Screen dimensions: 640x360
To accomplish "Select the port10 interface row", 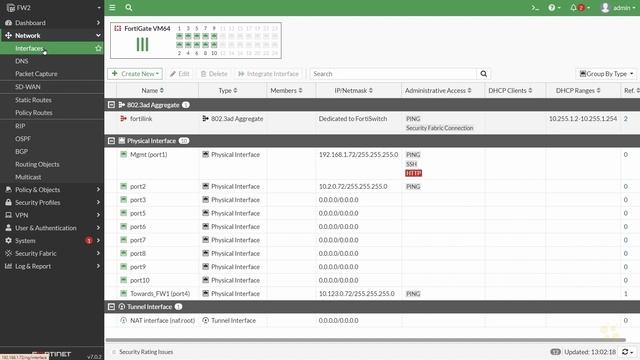I will click(x=372, y=280).
